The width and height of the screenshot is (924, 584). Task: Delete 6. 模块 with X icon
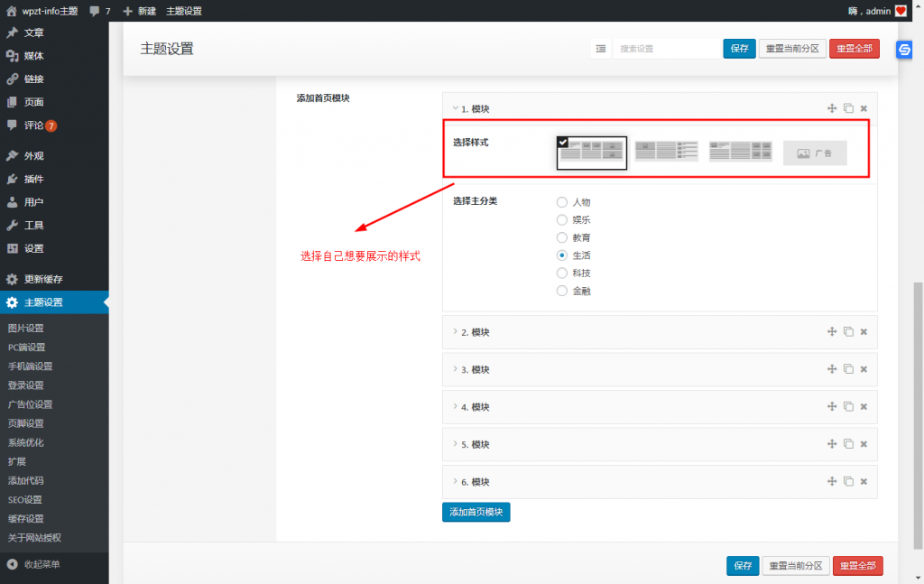point(864,481)
